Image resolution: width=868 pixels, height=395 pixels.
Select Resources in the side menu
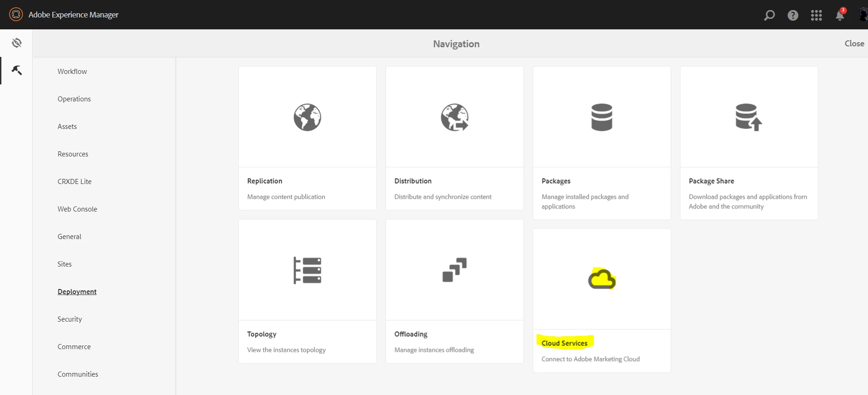tap(73, 154)
